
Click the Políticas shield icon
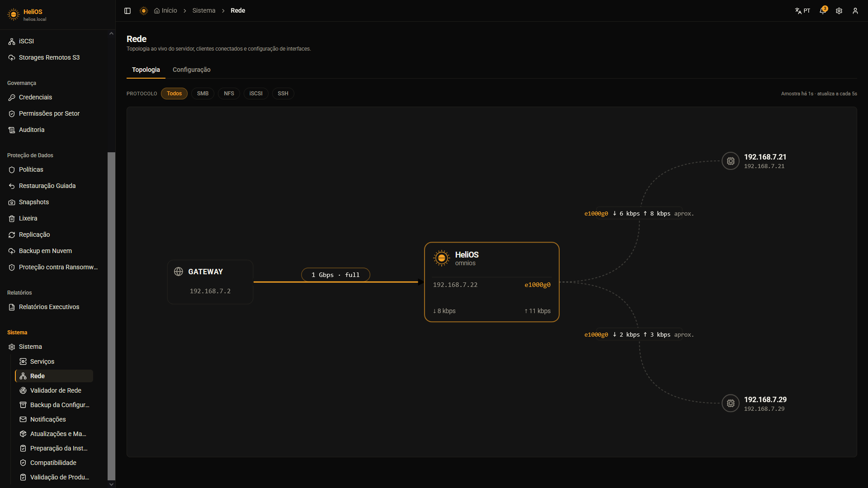pos(12,170)
